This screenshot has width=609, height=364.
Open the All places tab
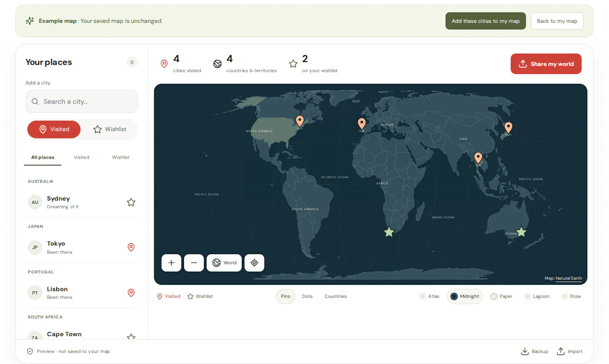pos(43,157)
